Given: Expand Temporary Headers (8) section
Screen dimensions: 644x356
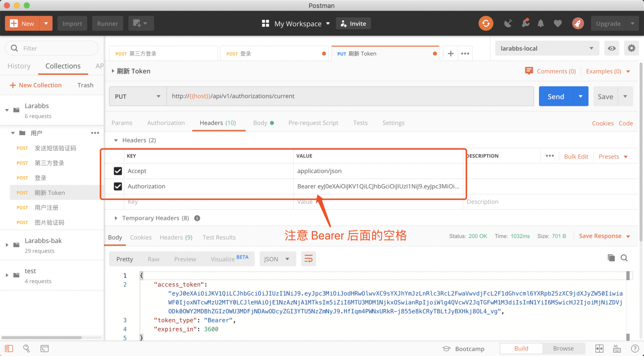Looking at the screenshot, I should click(116, 218).
